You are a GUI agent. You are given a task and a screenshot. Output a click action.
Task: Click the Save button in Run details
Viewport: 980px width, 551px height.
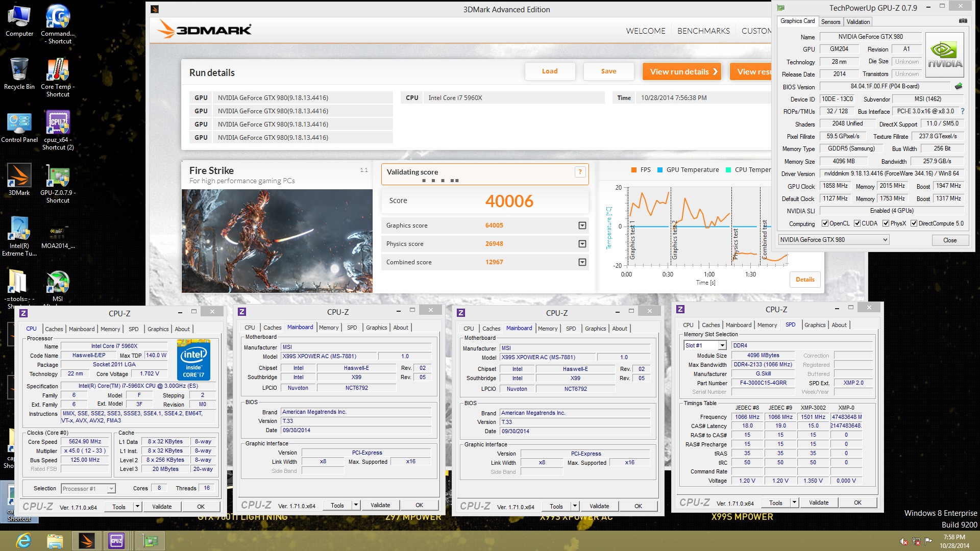coord(608,71)
